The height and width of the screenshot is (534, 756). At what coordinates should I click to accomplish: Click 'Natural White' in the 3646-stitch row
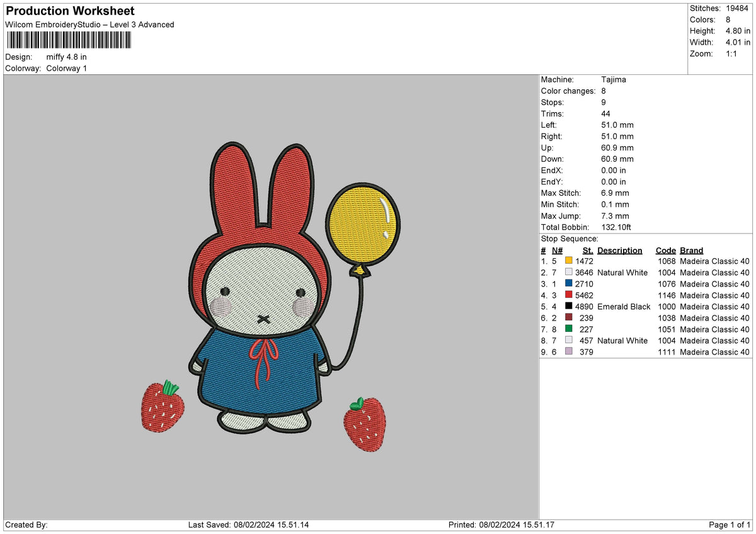click(x=622, y=273)
